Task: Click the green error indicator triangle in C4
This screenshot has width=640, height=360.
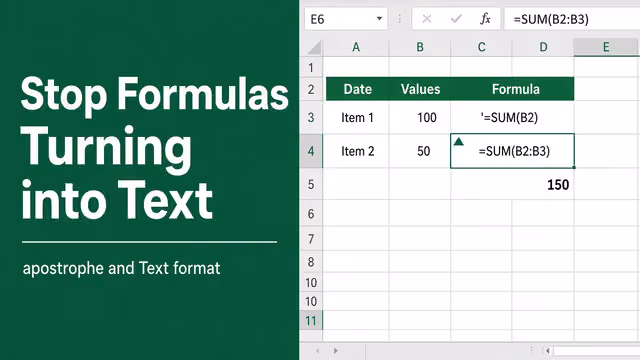Action: (458, 142)
